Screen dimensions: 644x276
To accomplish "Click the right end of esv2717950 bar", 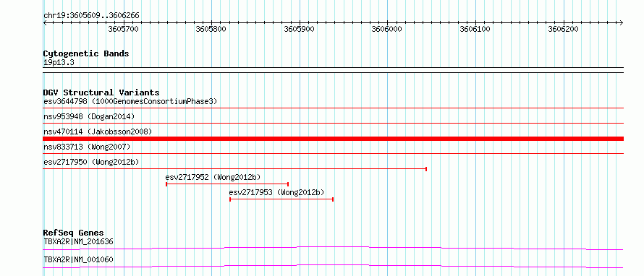I will [426, 169].
